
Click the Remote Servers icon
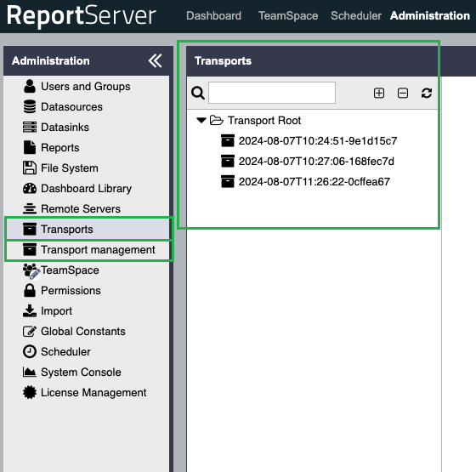[x=30, y=209]
